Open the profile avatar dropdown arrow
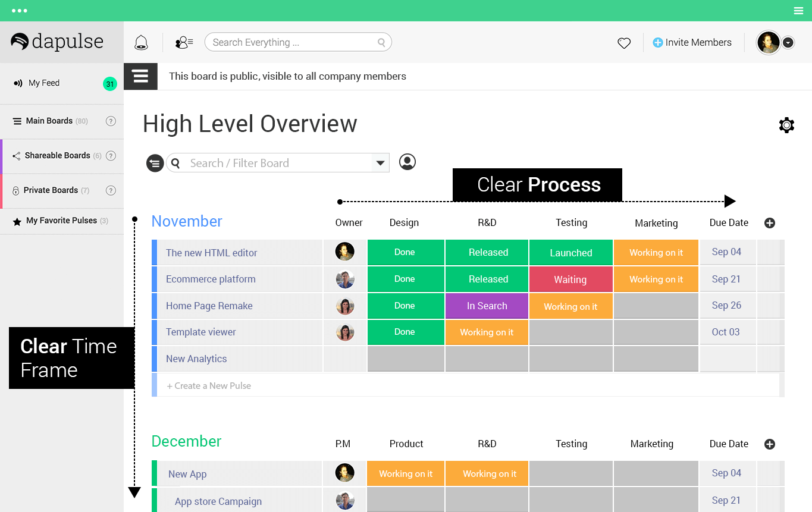This screenshot has width=812, height=512. pos(788,42)
